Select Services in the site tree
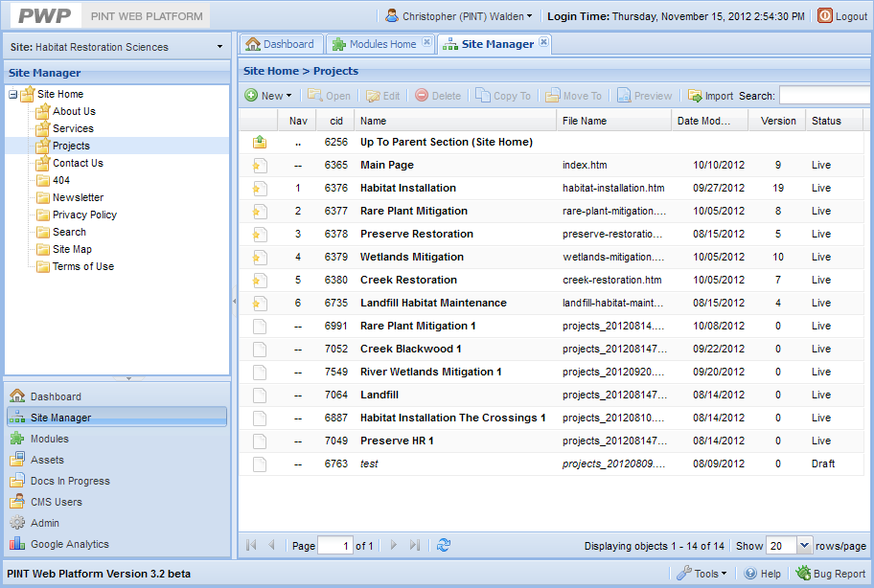This screenshot has height=588, width=874. coord(73,128)
